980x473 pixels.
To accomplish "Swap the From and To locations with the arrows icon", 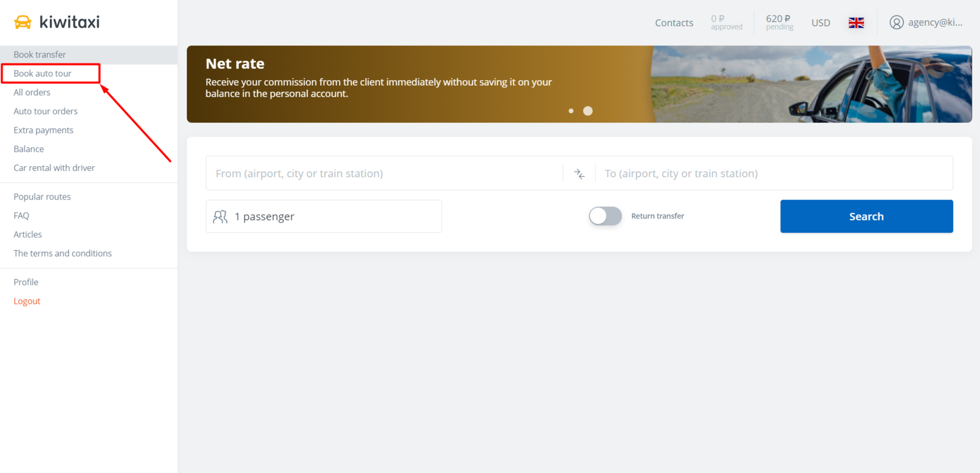I will point(579,174).
